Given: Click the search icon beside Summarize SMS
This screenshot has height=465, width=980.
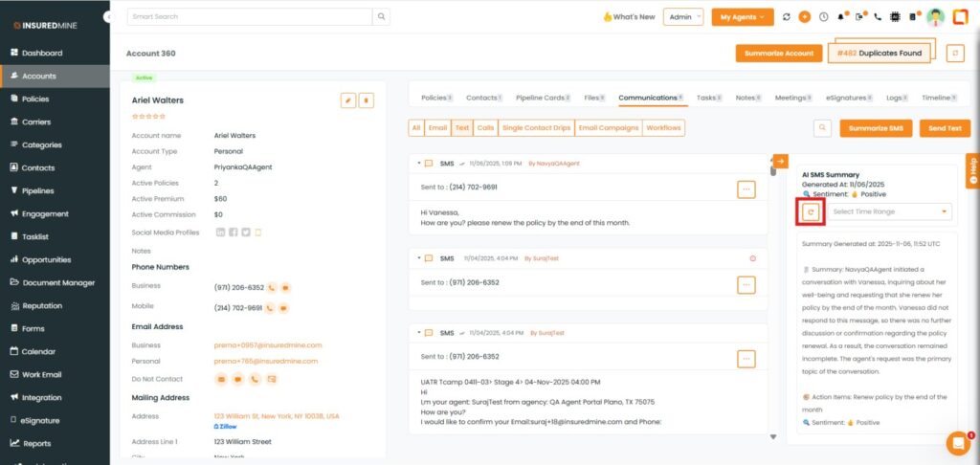Looking at the screenshot, I should [x=822, y=127].
